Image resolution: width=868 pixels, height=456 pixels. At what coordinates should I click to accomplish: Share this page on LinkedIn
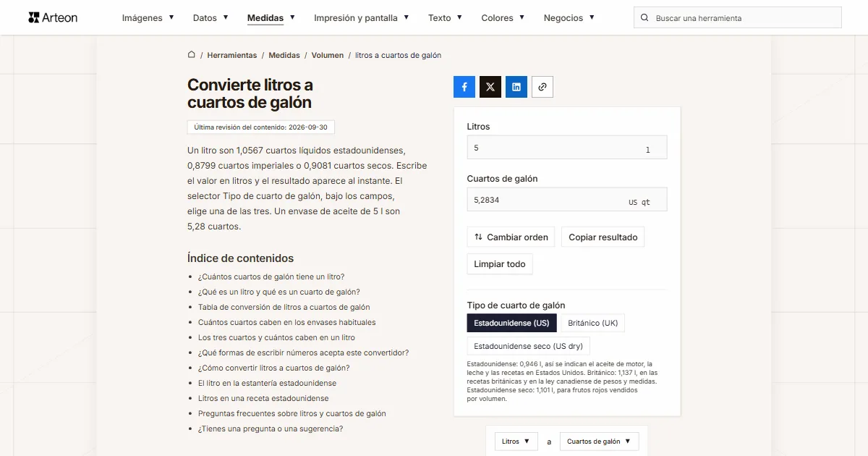pyautogui.click(x=516, y=87)
